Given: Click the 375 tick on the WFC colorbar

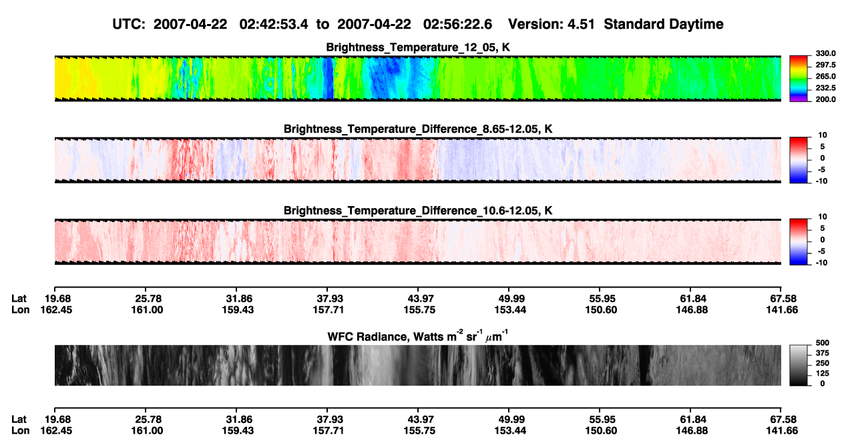Looking at the screenshot, I should tap(823, 352).
